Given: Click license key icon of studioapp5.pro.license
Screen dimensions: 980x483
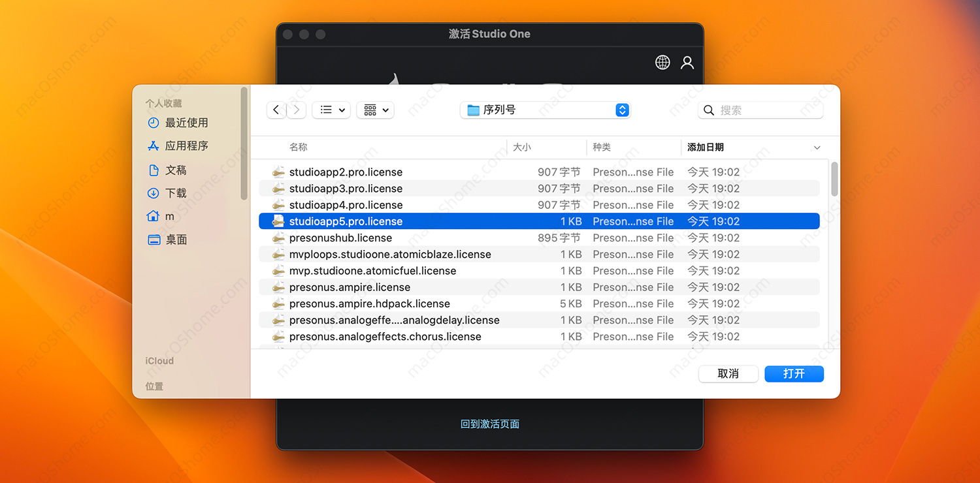Looking at the screenshot, I should pyautogui.click(x=278, y=221).
